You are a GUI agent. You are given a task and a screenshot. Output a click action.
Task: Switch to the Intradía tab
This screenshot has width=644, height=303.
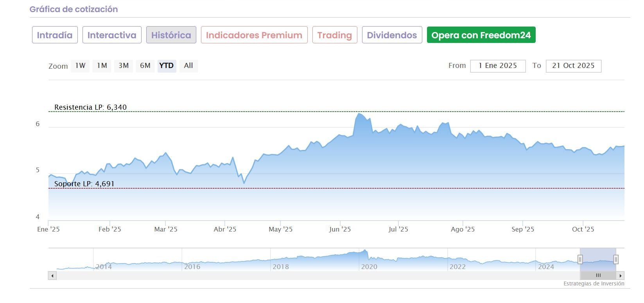pos(55,35)
